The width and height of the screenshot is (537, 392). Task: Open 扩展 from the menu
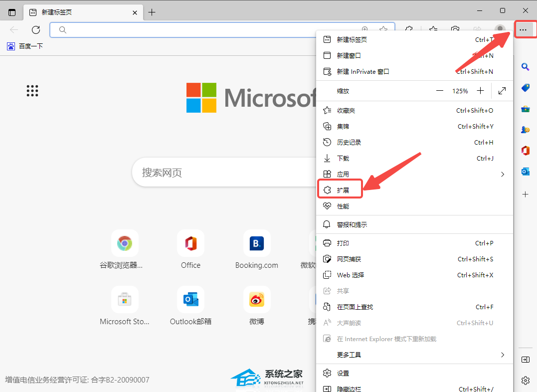(414, 190)
